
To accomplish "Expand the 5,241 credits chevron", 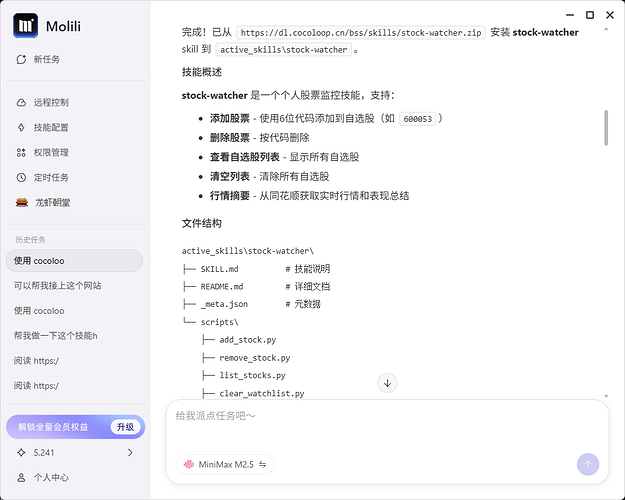I will pos(130,453).
